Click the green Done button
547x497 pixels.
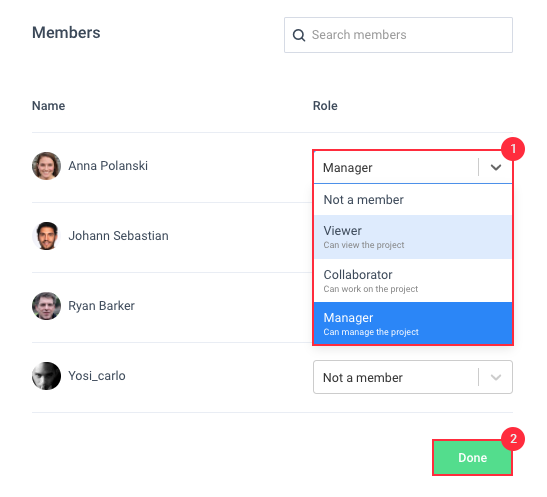tap(472, 458)
